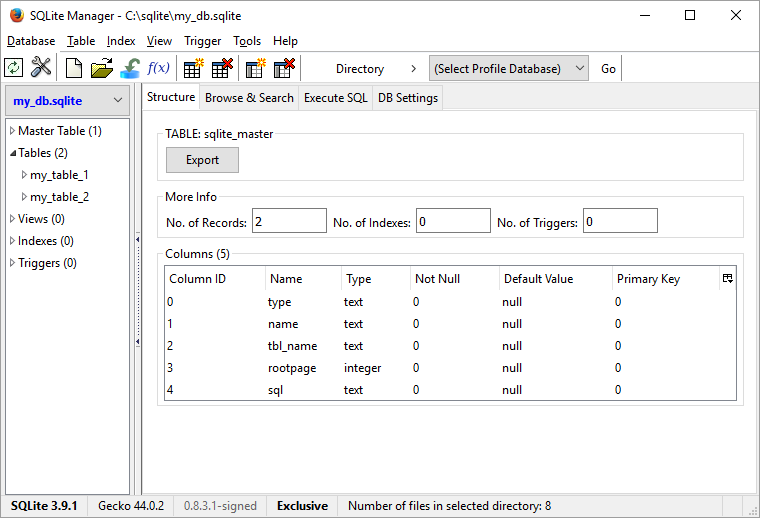This screenshot has height=518, width=760.
Task: Select the 'type' column row
Action: click(450, 302)
